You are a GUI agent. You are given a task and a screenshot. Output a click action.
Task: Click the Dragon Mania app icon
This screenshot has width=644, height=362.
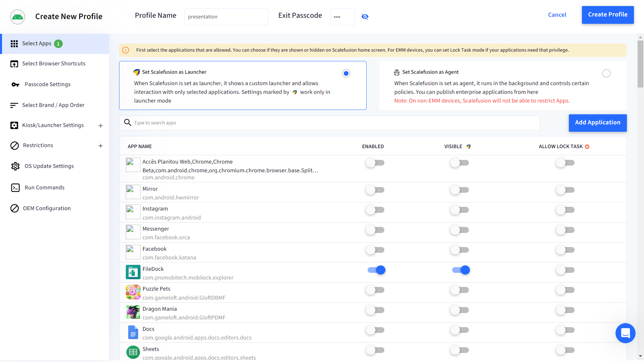tap(133, 312)
